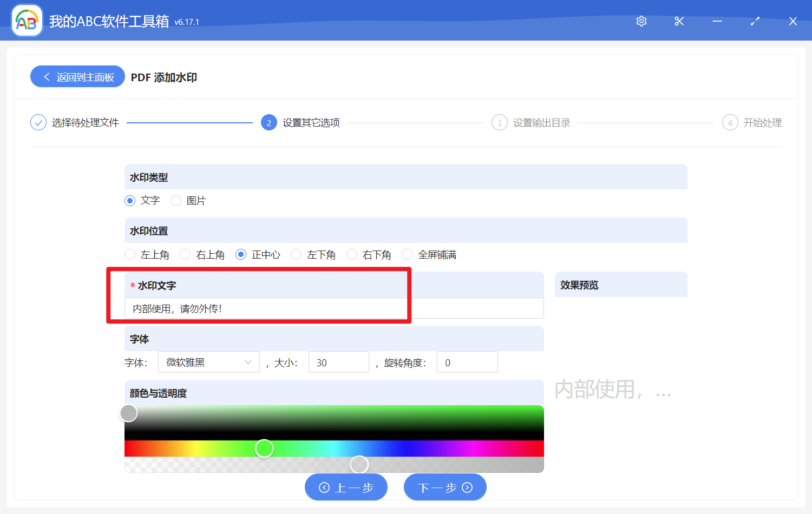Choose 全屏铺满 watermark position
The width and height of the screenshot is (812, 514).
(407, 254)
